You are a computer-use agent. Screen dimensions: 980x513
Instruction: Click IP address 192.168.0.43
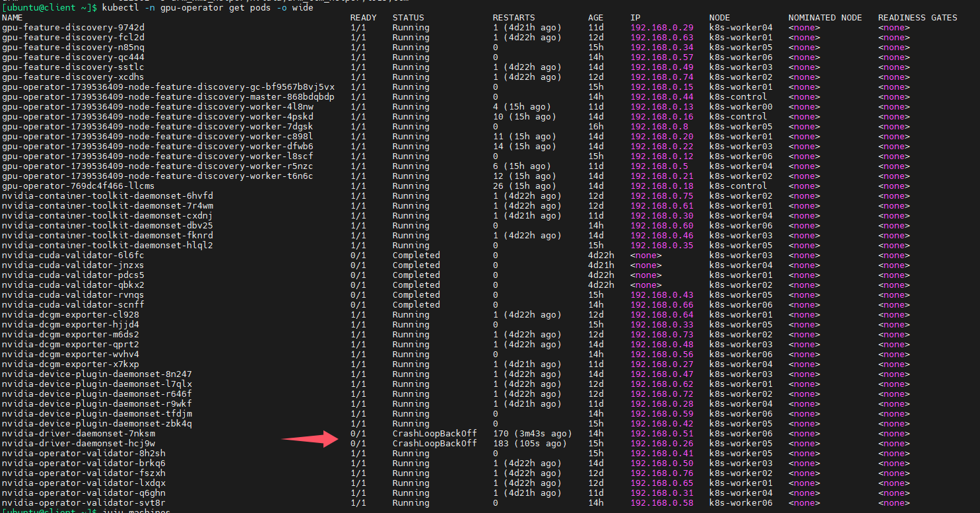(x=662, y=294)
